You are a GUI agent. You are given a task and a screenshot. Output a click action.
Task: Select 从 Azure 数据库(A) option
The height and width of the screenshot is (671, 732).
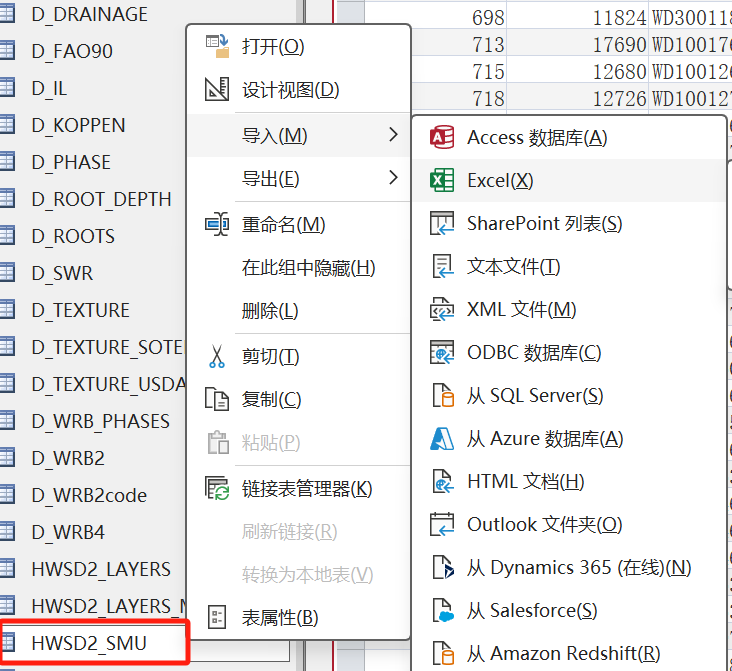tap(569, 438)
